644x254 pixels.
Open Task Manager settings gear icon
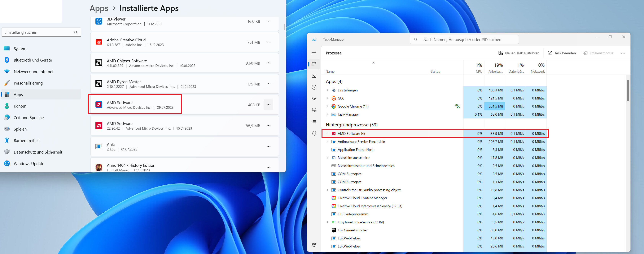point(314,245)
